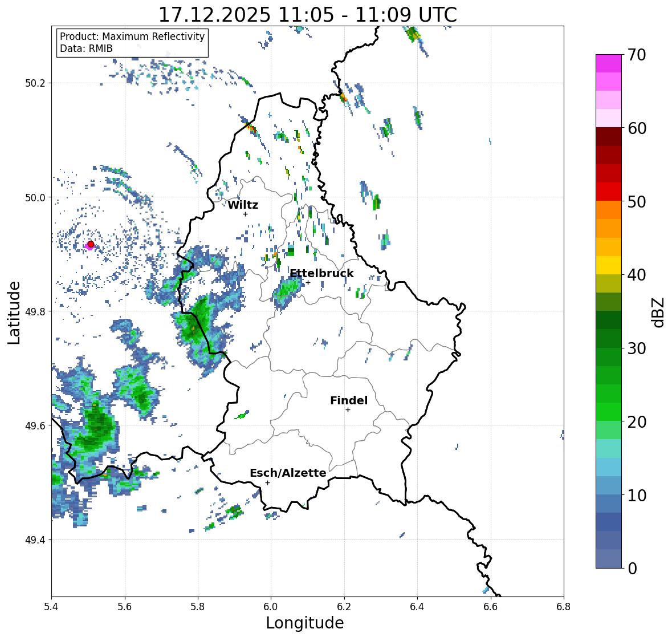This screenshot has height=637, width=672.
Task: Click the 6.2 longitude tick label
Action: [344, 606]
